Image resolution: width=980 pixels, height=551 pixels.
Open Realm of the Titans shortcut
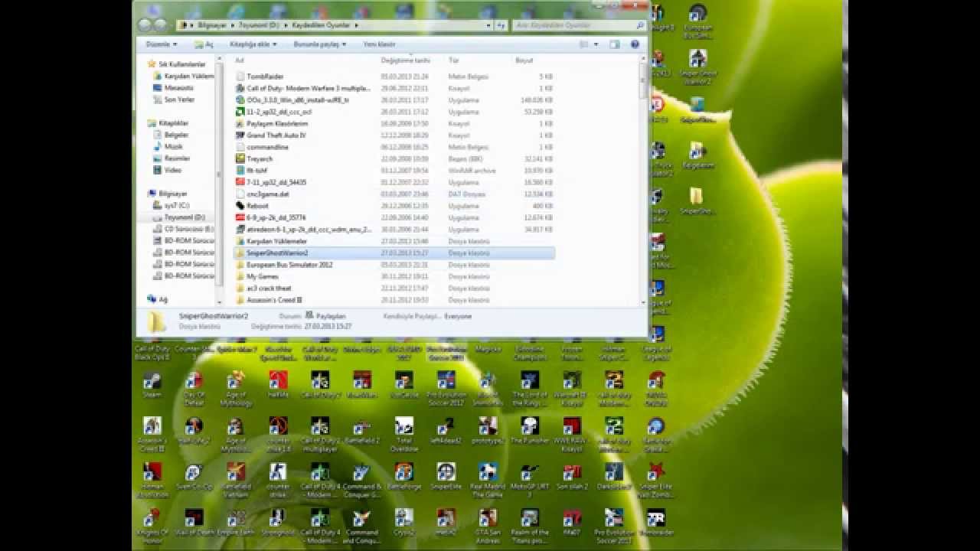pos(529,527)
